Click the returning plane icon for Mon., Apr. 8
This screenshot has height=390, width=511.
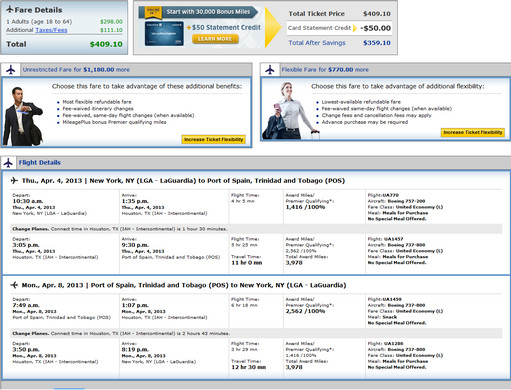[x=14, y=285]
